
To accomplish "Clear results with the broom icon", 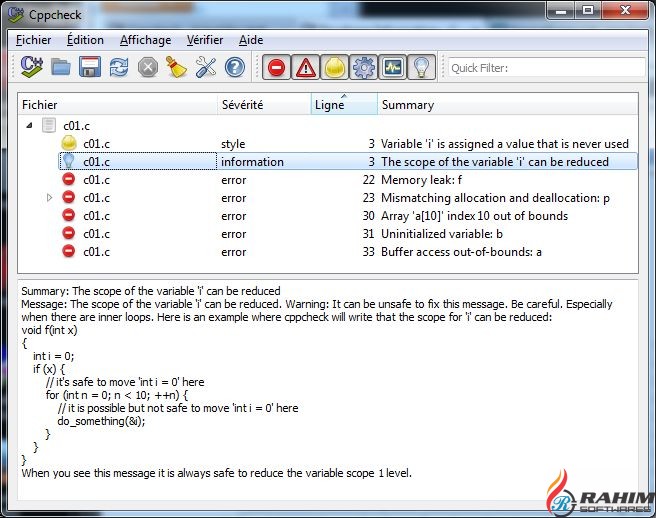I will (x=177, y=67).
